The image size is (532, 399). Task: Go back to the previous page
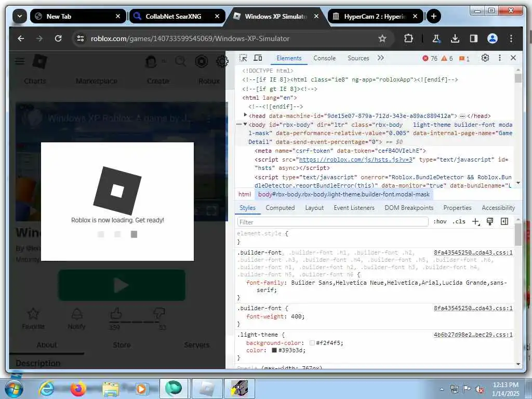[x=21, y=38]
